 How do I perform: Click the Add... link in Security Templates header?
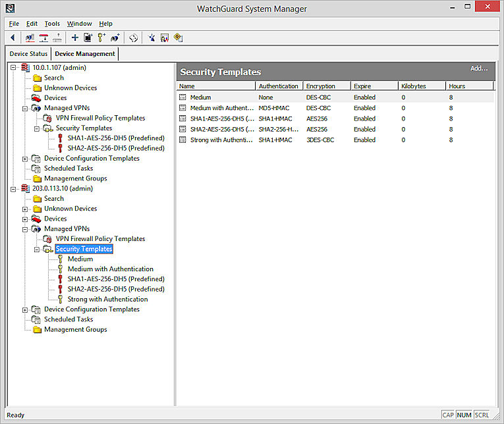tap(478, 68)
